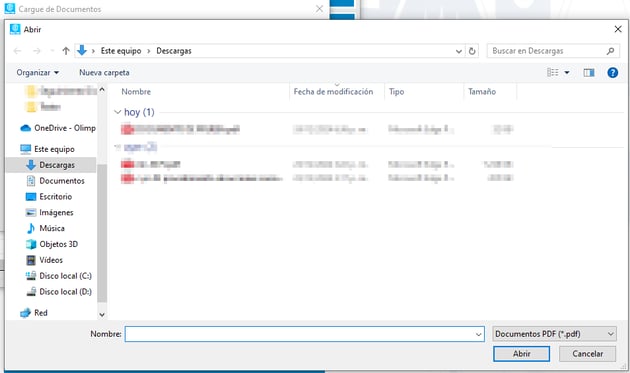
Task: Click the search magnifier icon
Action: tap(610, 51)
